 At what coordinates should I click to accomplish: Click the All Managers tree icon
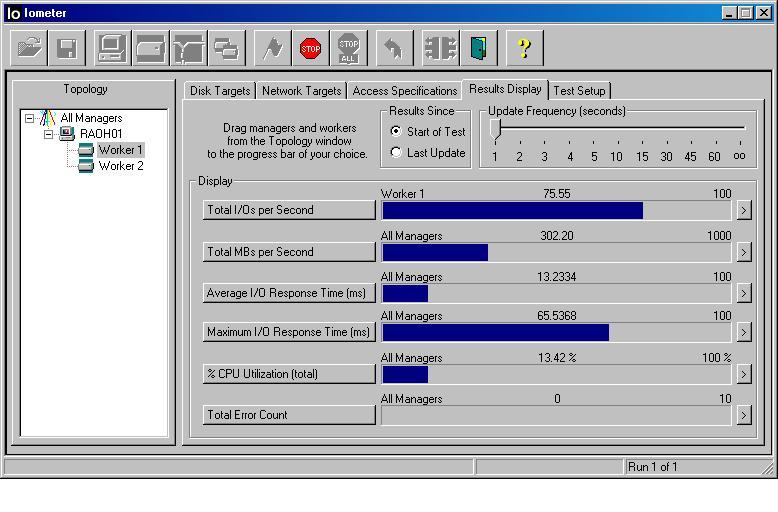[48, 118]
